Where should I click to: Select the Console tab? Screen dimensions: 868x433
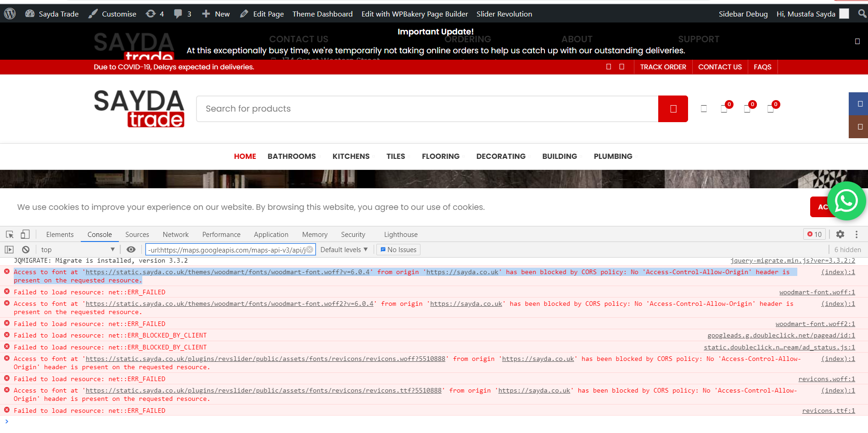click(x=100, y=235)
